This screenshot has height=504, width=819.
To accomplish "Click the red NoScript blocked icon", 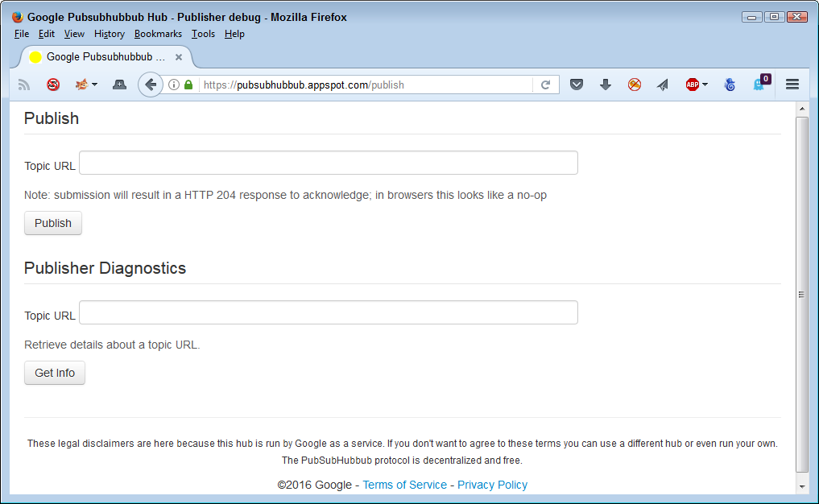I will pyautogui.click(x=53, y=85).
